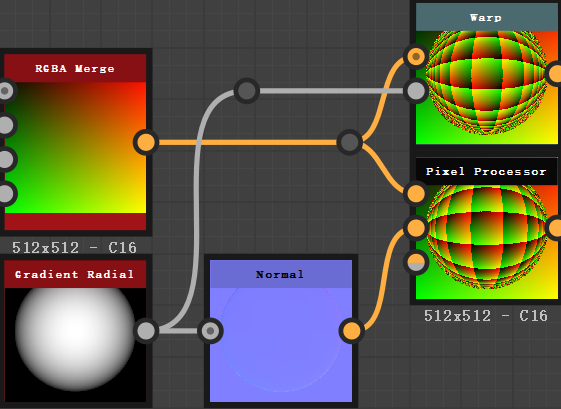Select the Normal node header
The width and height of the screenshot is (561, 409).
coord(281,274)
